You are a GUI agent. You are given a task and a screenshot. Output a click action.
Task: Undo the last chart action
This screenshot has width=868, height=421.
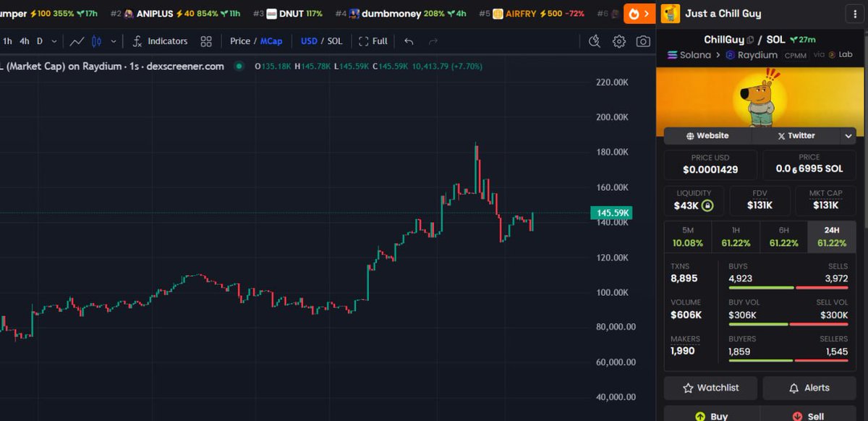tap(409, 41)
